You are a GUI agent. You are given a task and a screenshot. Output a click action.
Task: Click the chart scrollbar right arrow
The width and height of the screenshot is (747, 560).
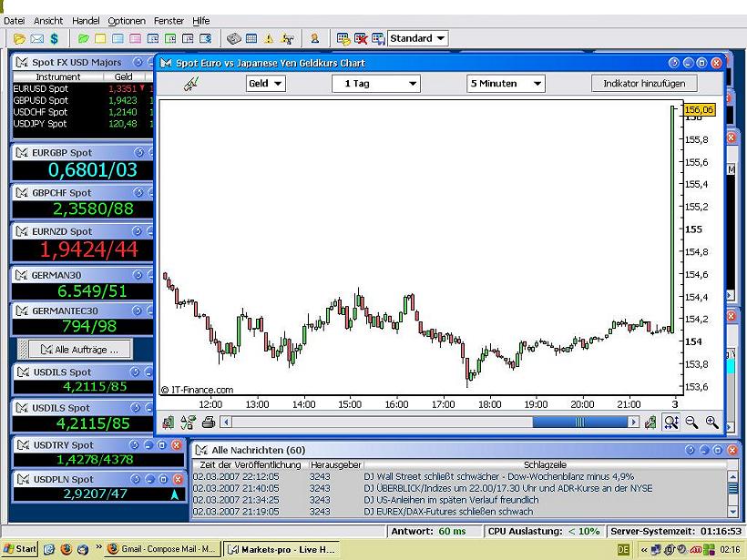tap(633, 422)
